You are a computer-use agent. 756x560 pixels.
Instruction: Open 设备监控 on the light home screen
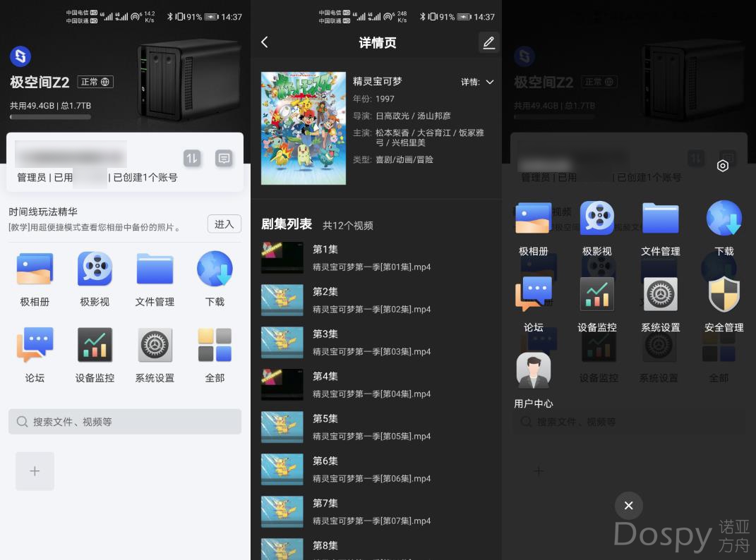(x=95, y=345)
